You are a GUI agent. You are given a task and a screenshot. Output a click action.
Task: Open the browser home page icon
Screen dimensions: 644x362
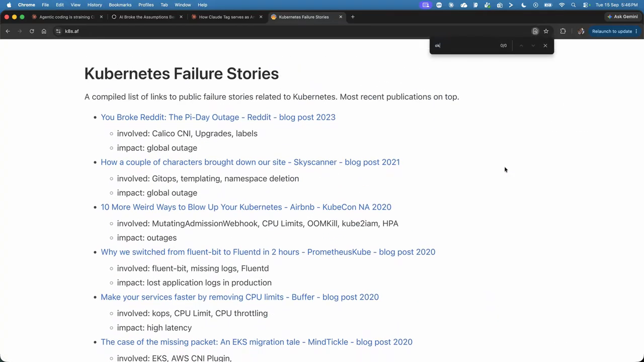[x=44, y=31]
